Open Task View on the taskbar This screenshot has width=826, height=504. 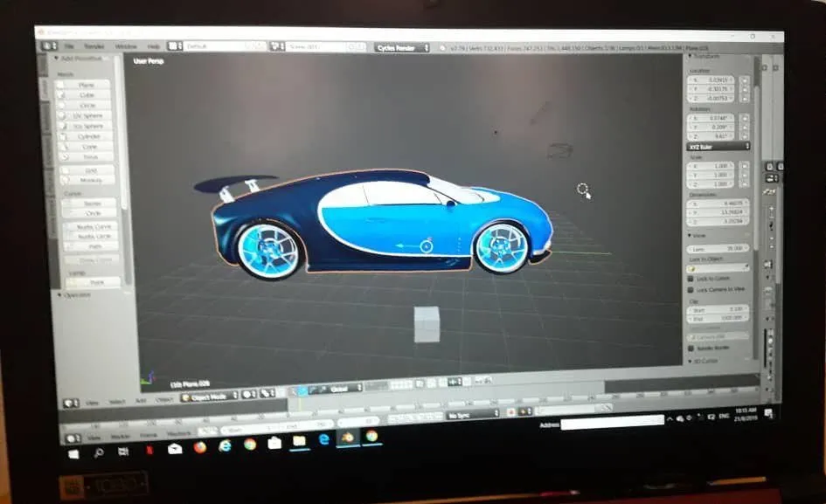point(123,452)
